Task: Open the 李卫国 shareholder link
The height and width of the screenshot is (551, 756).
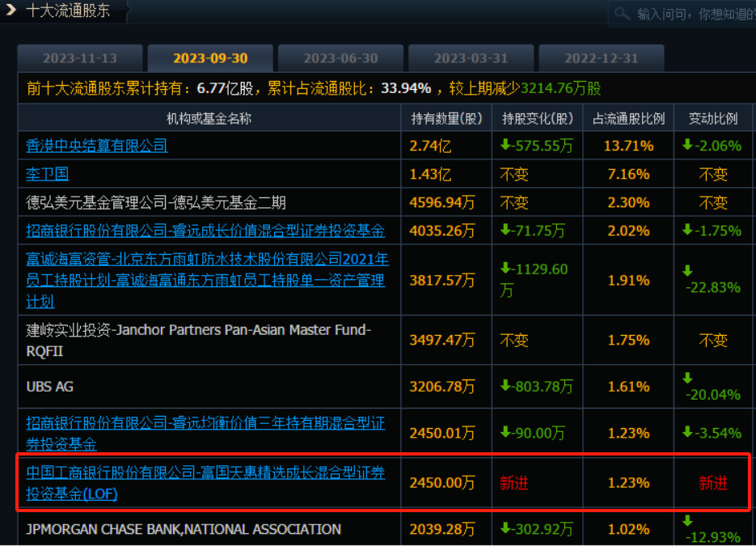Action: [x=47, y=174]
